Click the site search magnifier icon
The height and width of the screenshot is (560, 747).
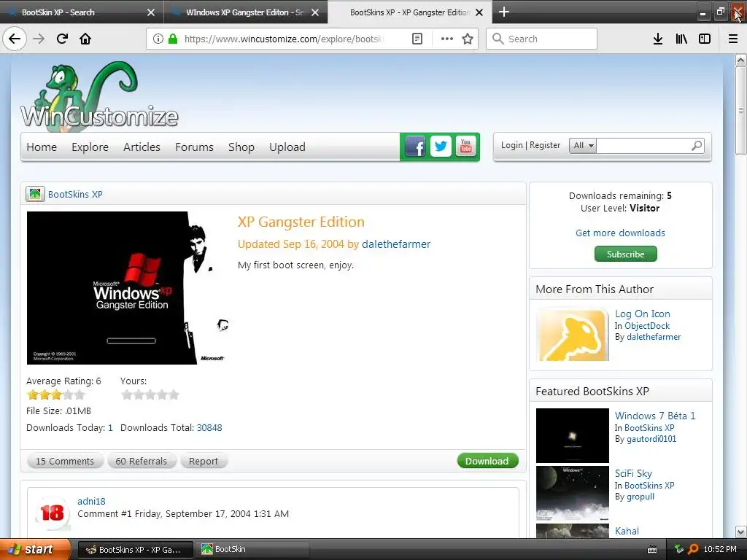[x=697, y=146]
